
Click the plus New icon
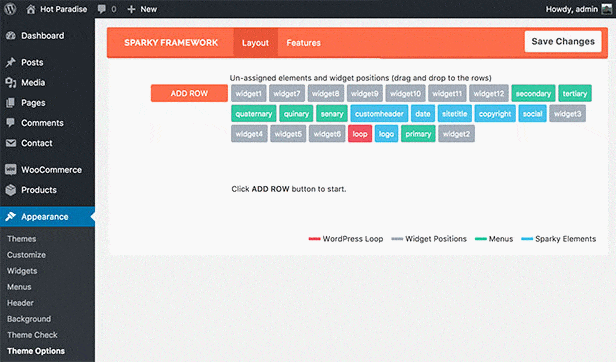(131, 9)
